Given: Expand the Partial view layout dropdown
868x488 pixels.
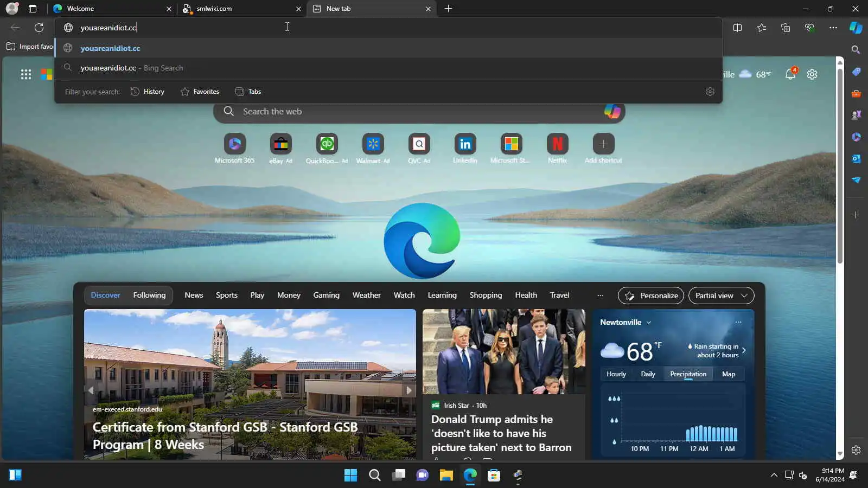Looking at the screenshot, I should (x=721, y=296).
